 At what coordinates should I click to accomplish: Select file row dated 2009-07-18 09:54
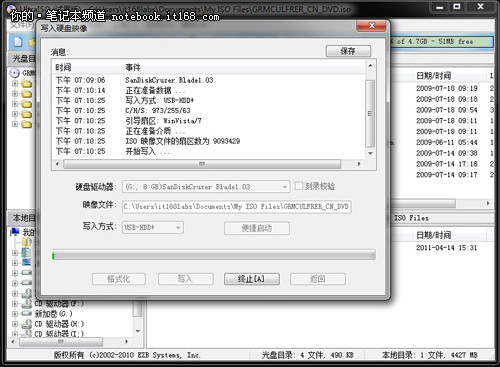pos(447,110)
